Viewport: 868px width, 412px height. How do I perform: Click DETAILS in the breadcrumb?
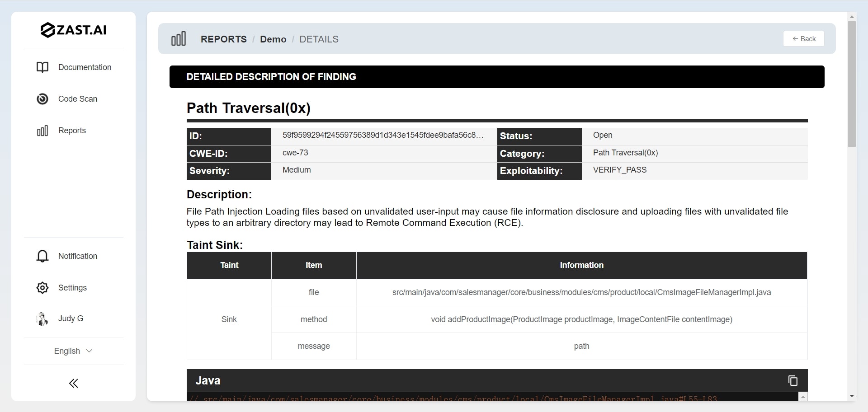[x=319, y=39]
